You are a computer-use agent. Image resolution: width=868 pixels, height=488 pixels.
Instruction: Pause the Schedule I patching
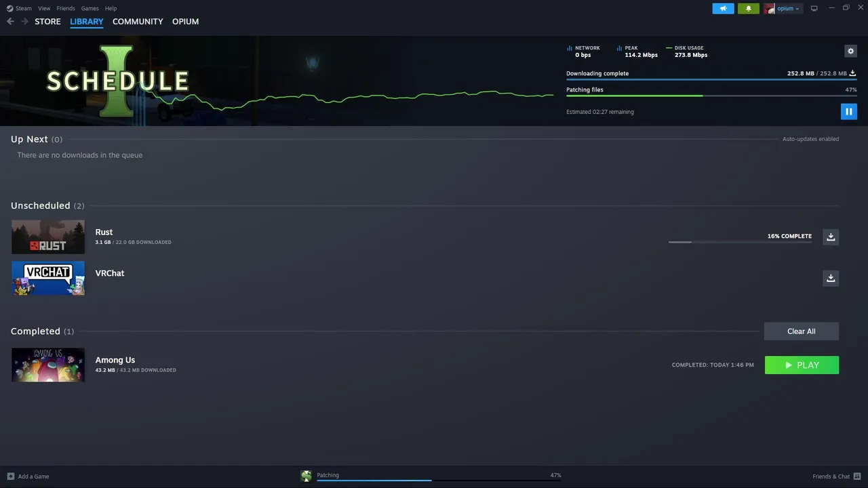coord(848,111)
